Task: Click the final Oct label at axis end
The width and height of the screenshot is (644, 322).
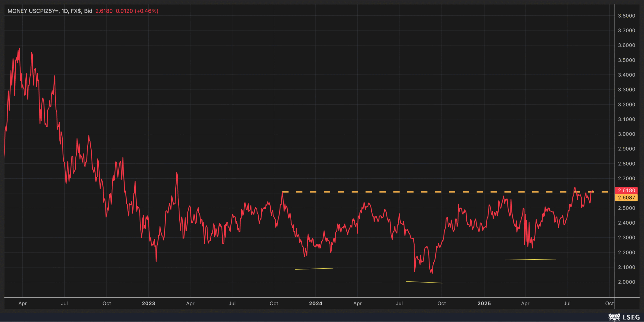Action: tap(609, 303)
